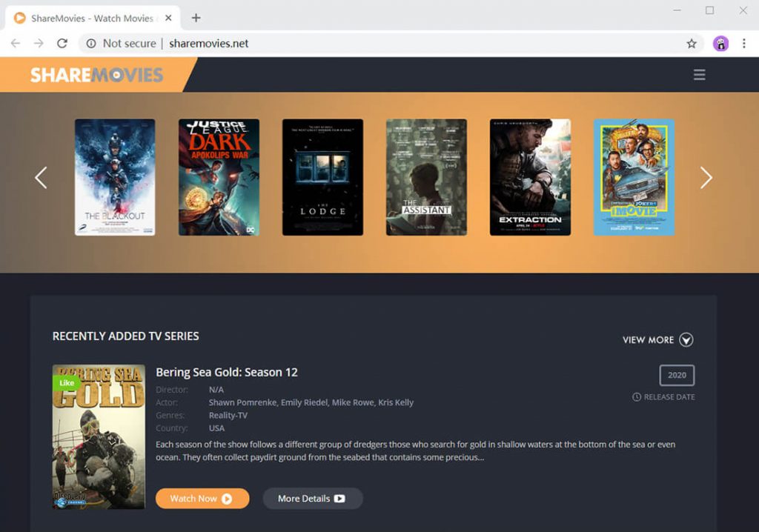Image resolution: width=759 pixels, height=532 pixels.
Task: Open The Blackout movie poster
Action: coord(115,177)
